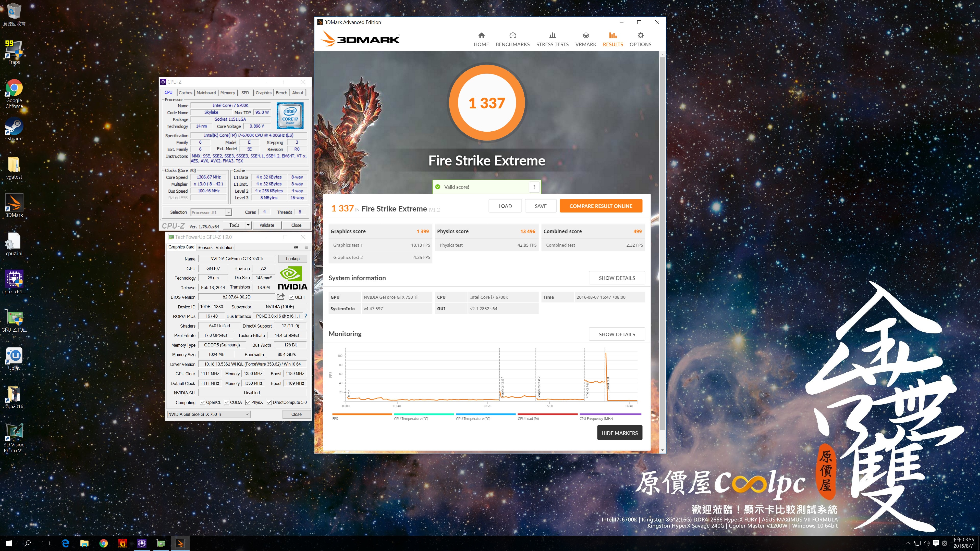Select the 3DMark desktop shortcut
The height and width of the screenshot is (551, 980).
pyautogui.click(x=14, y=206)
